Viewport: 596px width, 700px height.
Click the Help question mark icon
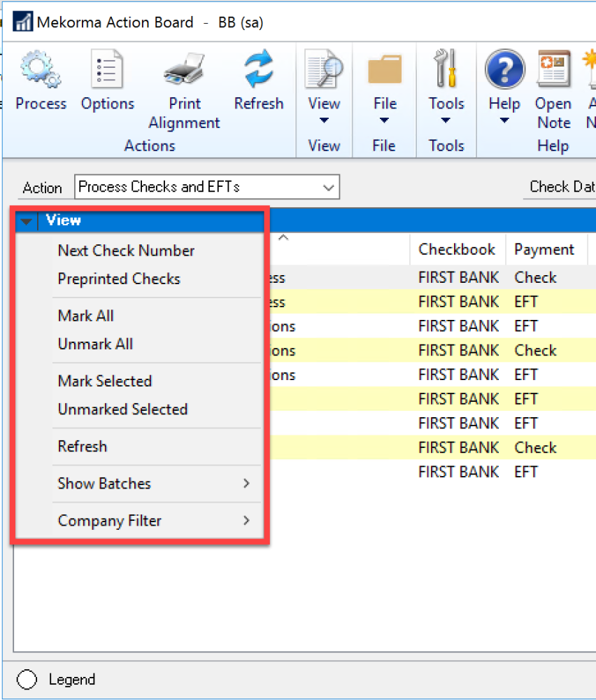pos(504,69)
